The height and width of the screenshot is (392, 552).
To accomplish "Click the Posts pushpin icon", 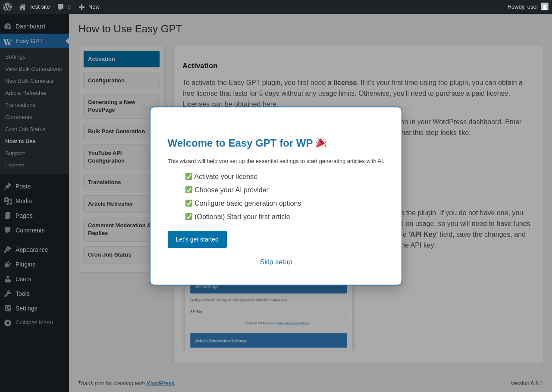I will click(8, 186).
